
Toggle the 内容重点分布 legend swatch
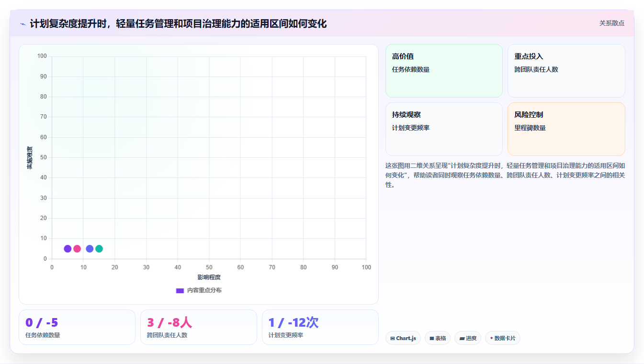[180, 290]
